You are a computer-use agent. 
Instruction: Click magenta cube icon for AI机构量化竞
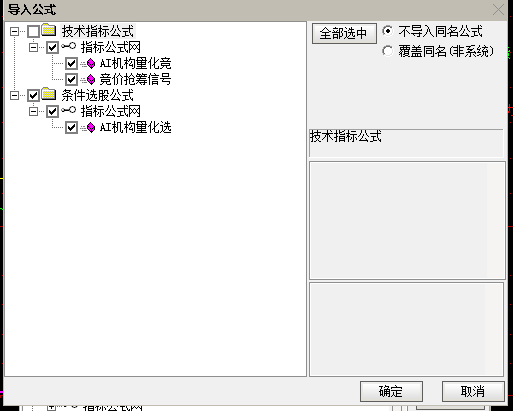(91, 63)
